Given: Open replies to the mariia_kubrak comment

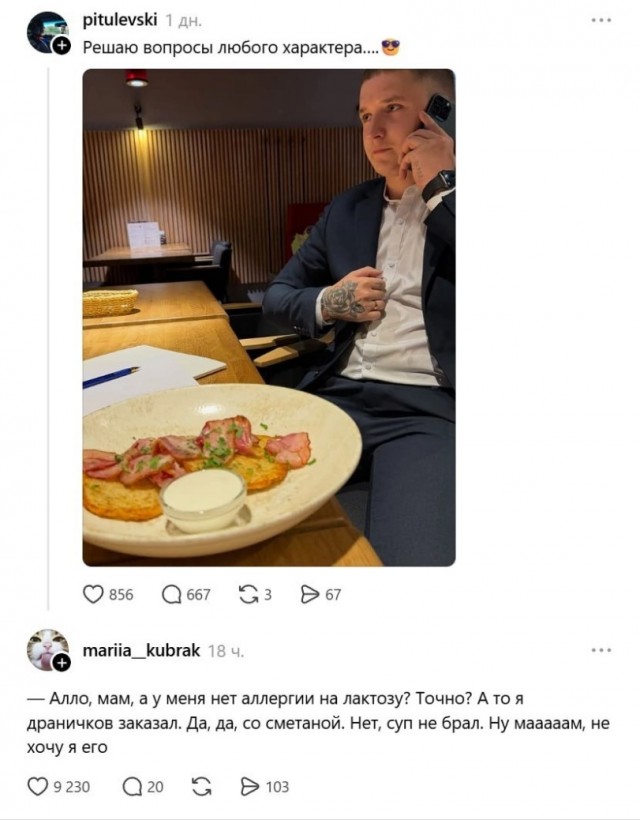Looking at the screenshot, I should tap(132, 787).
